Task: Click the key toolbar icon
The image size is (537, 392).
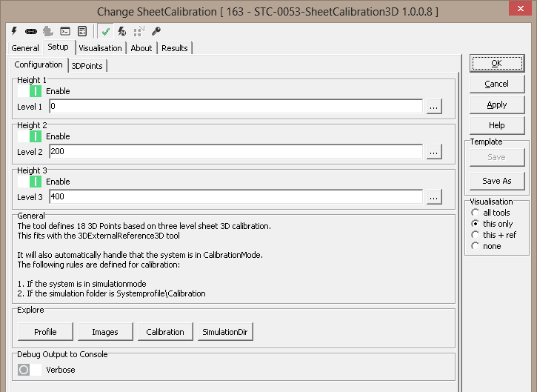Action: pos(156,31)
